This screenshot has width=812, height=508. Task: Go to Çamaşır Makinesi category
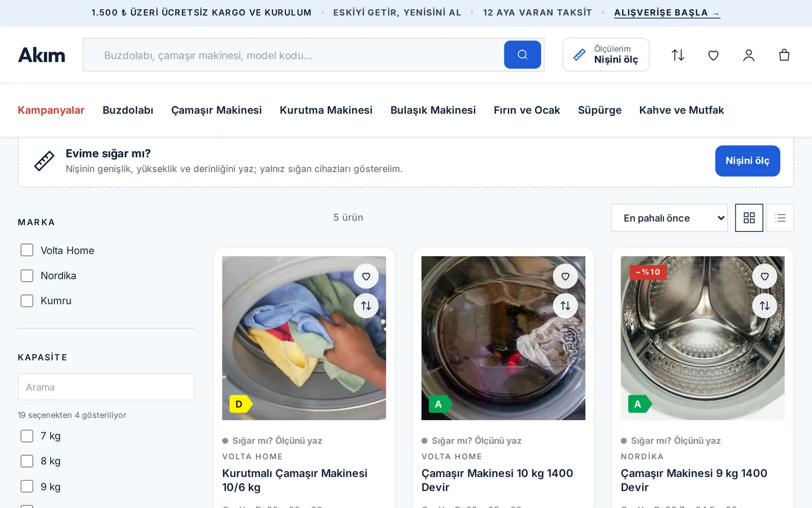[x=217, y=110]
